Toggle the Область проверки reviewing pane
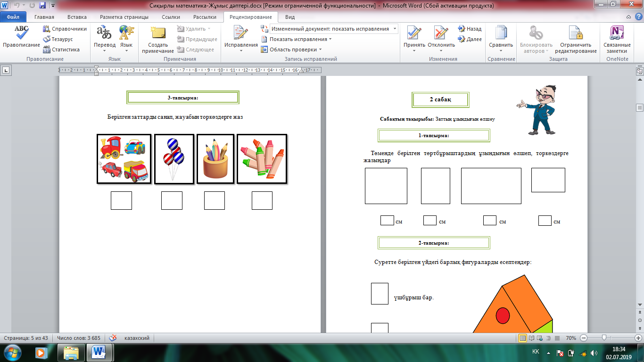644x362 pixels. (x=288, y=49)
